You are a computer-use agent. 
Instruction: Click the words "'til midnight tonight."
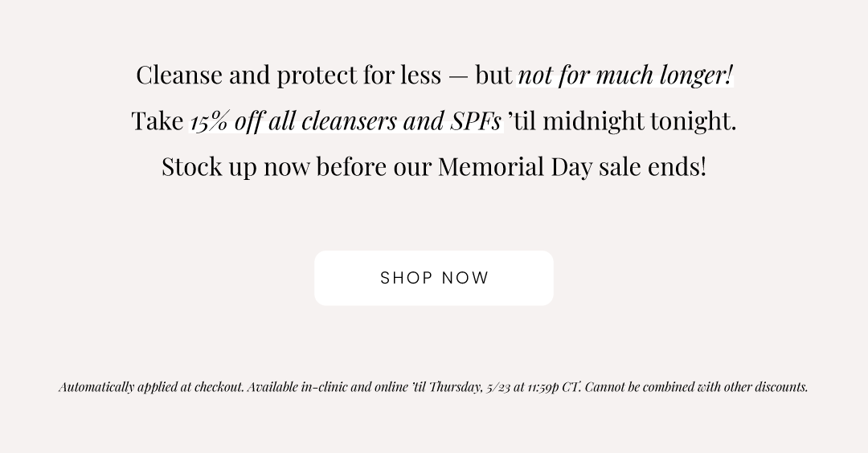click(621, 121)
